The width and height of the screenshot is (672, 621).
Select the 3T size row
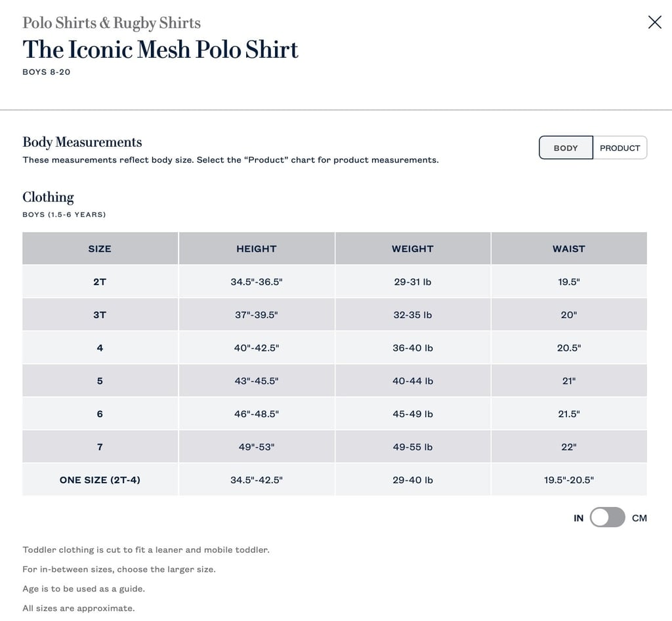334,314
